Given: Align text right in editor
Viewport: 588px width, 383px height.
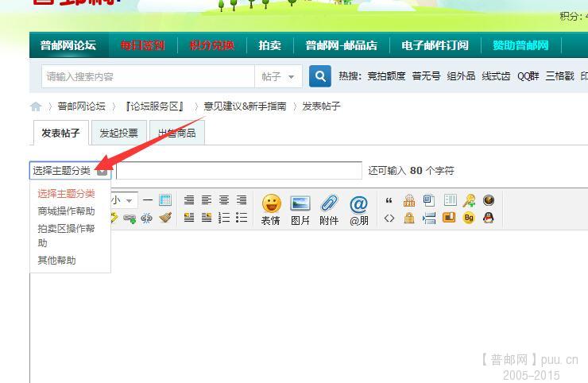Looking at the screenshot, I should point(241,200).
